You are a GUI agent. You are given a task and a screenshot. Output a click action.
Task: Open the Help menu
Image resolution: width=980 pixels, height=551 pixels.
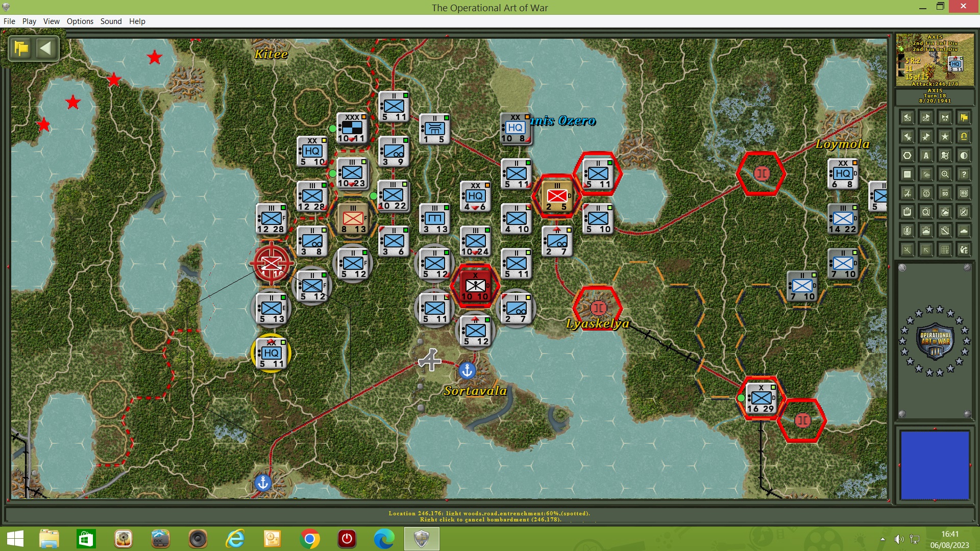[x=137, y=21]
